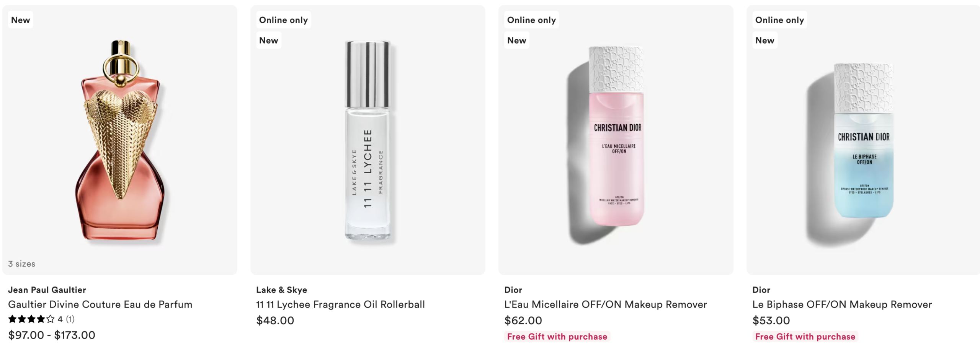Click the review count (1) beside the stars
The width and height of the screenshot is (980, 345).
click(x=70, y=319)
